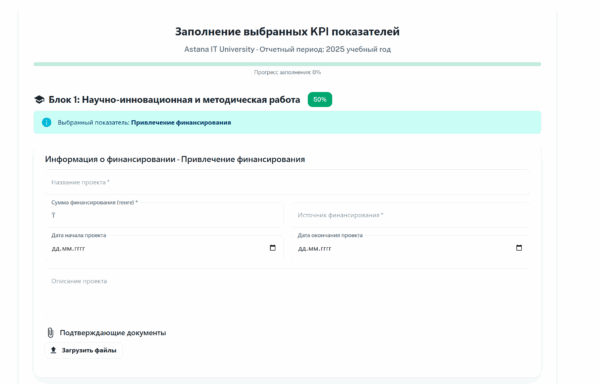Click the green 50% badge
This screenshot has height=384, width=600.
(320, 99)
